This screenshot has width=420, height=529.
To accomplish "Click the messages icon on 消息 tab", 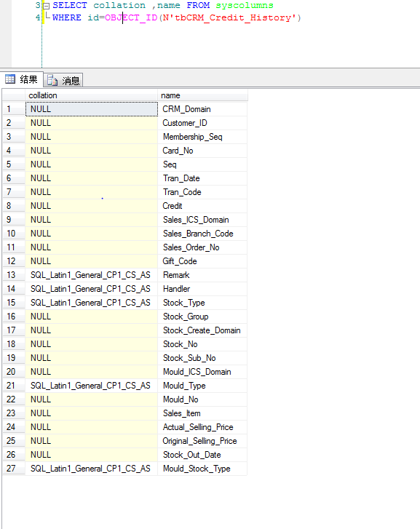I will [52, 80].
